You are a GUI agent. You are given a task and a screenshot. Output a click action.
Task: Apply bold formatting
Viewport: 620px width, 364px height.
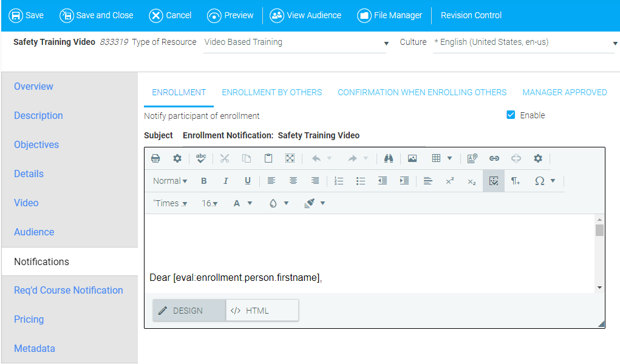[x=204, y=181]
